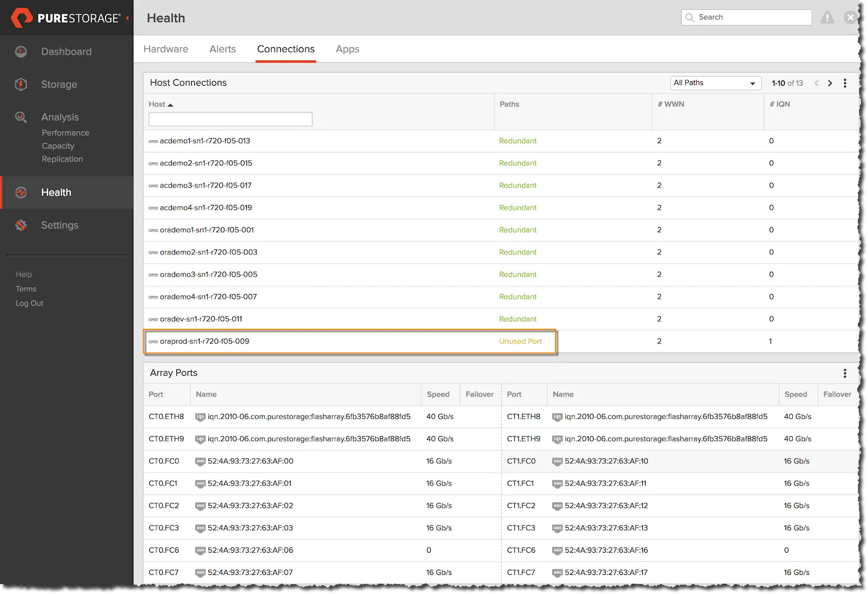
Task: Click IQN icon for CT1.ETH9 port
Action: click(557, 439)
